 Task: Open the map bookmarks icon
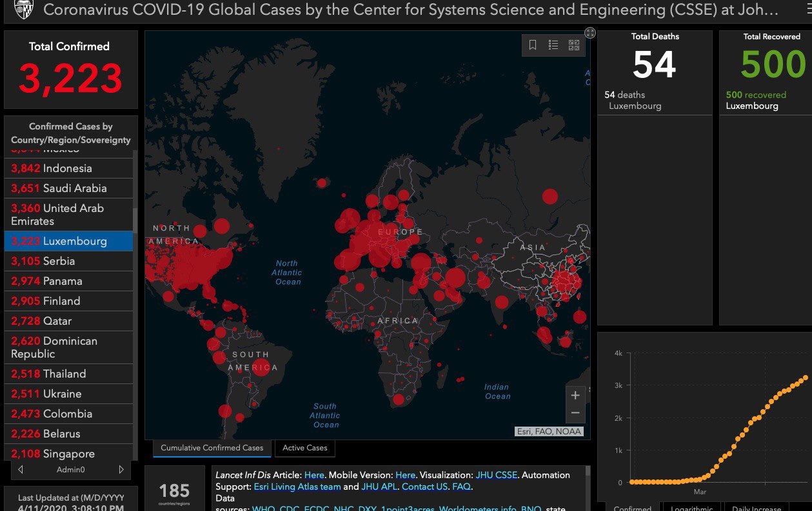click(533, 45)
